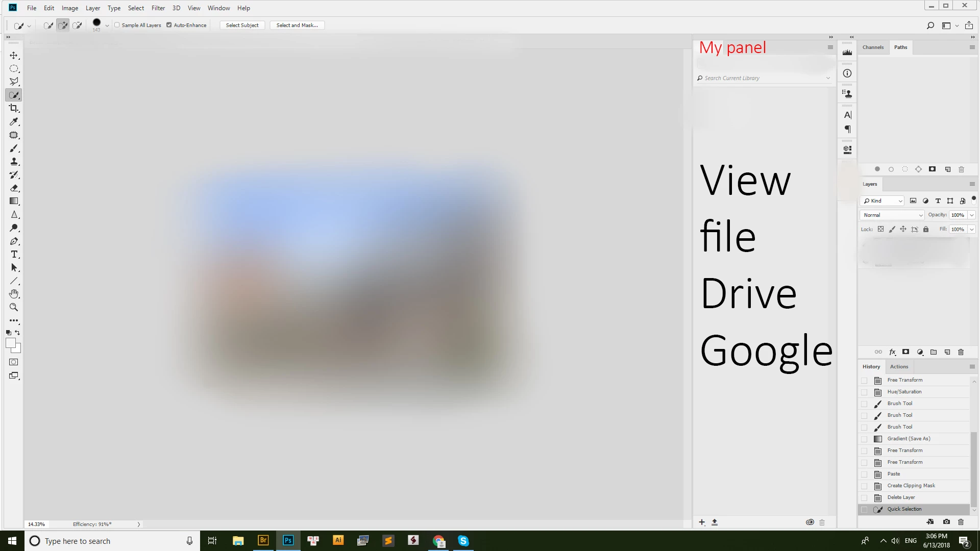Expand the Opacity value dropdown arrow
This screenshot has width=980, height=551.
972,215
